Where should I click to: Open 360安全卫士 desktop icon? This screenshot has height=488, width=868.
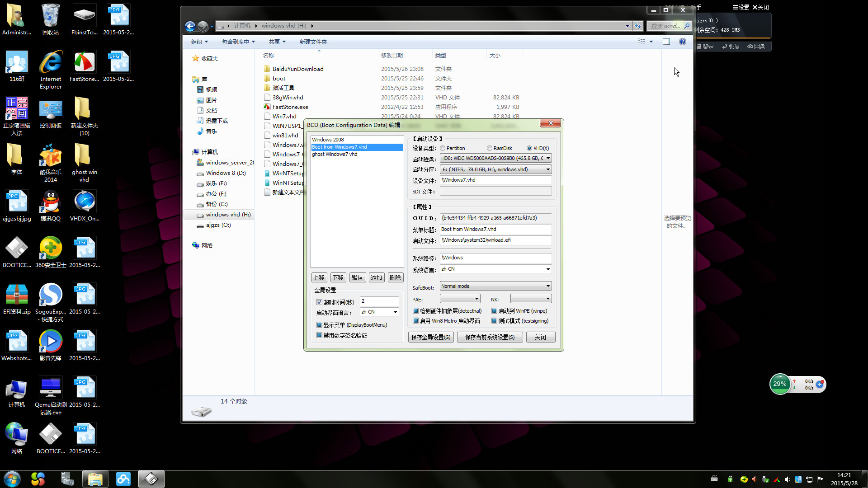coord(51,253)
